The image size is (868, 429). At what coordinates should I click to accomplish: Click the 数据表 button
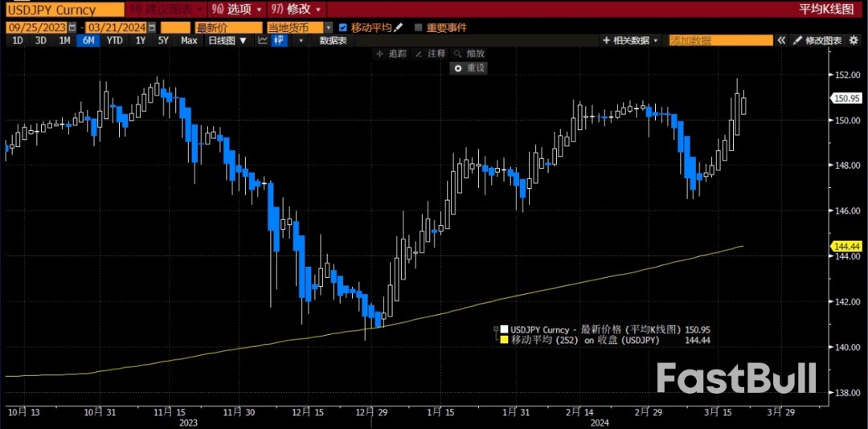coord(333,40)
